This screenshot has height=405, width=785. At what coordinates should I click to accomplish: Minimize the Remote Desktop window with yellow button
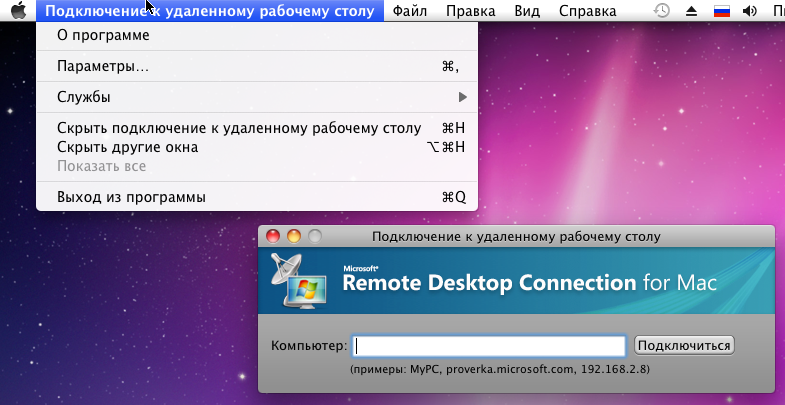pyautogui.click(x=294, y=236)
